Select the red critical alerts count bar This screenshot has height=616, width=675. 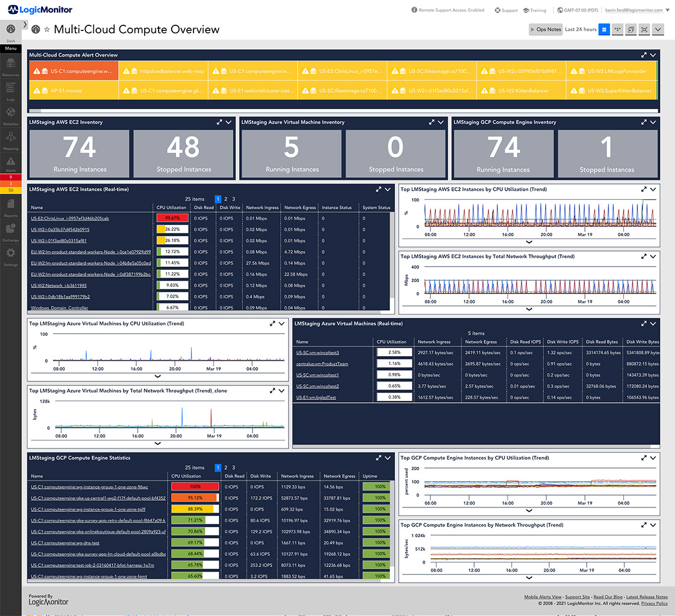coord(10,177)
